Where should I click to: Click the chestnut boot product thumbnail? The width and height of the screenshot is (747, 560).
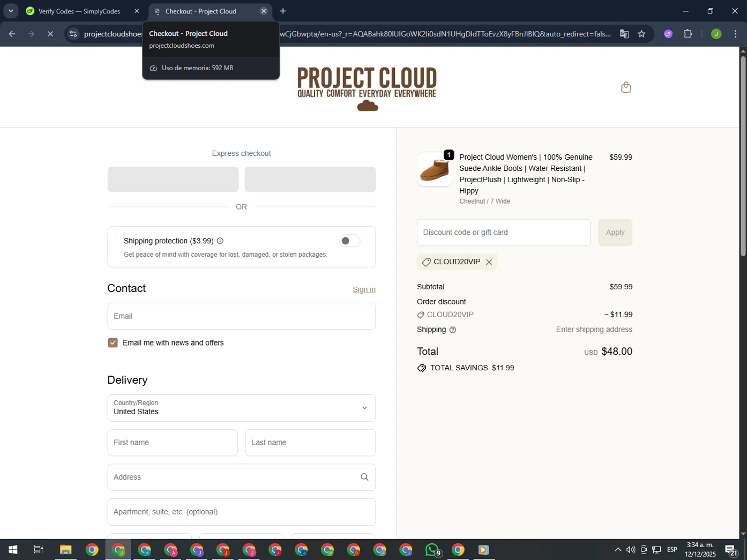point(434,169)
